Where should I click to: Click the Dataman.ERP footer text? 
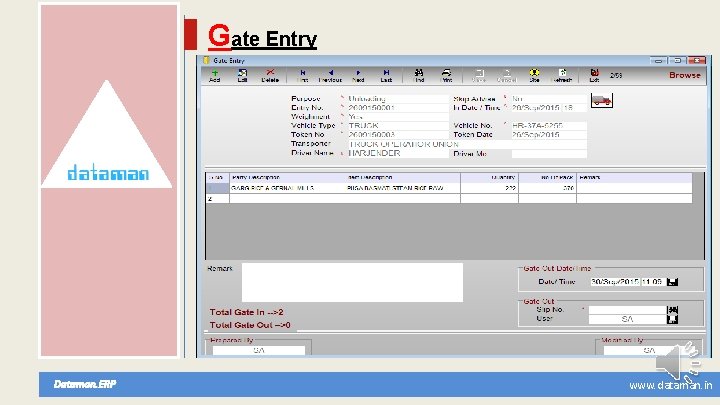coord(85,384)
